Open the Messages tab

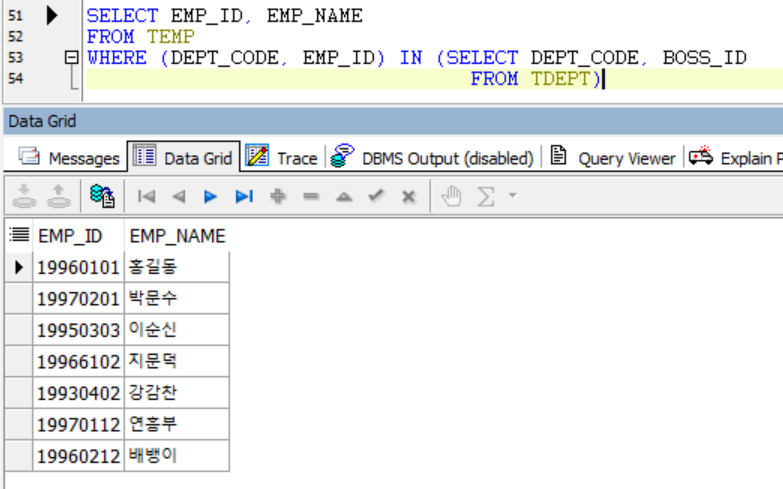69,158
